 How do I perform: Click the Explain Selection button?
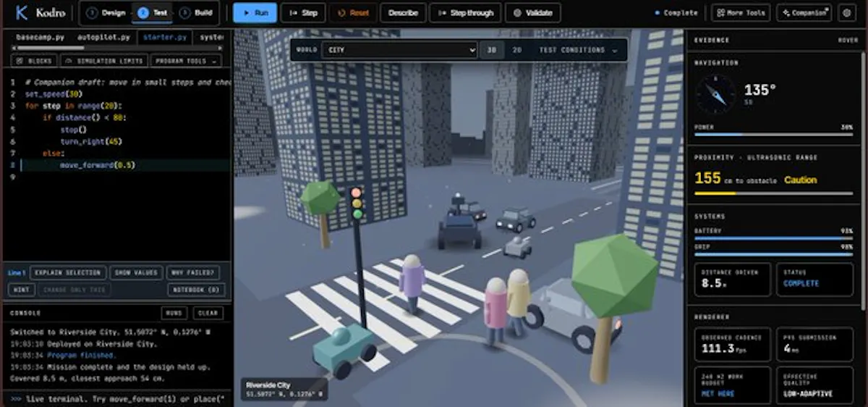pos(67,273)
